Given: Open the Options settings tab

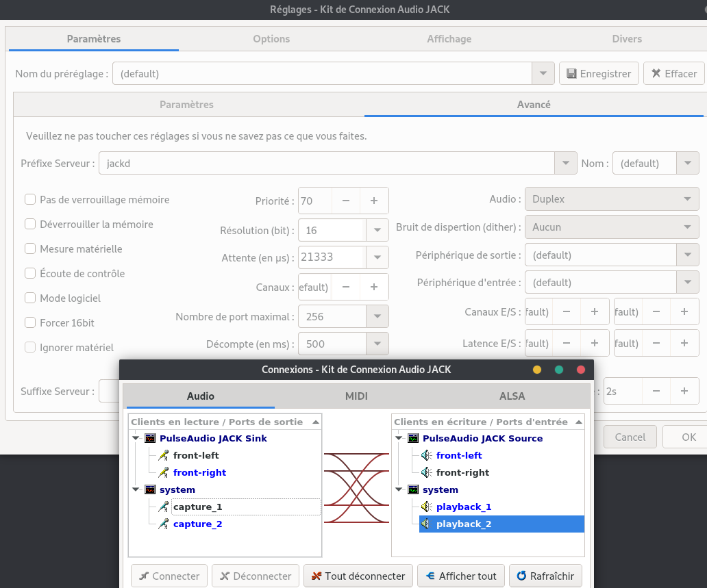Looking at the screenshot, I should [271, 39].
